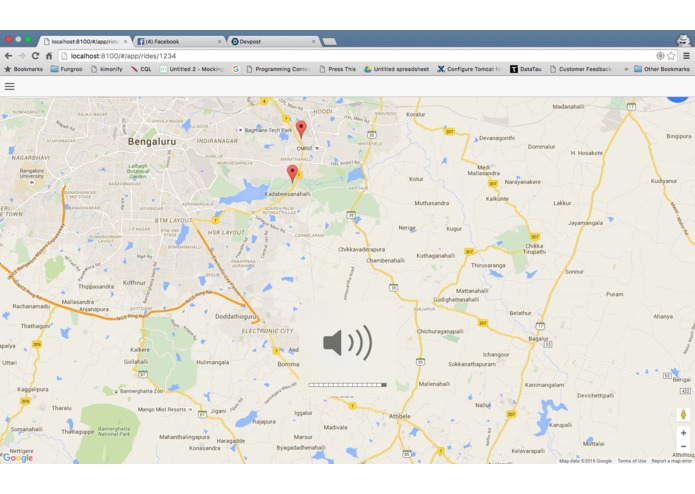695x494 pixels.
Task: Zoom in the map with plus
Action: [x=683, y=433]
